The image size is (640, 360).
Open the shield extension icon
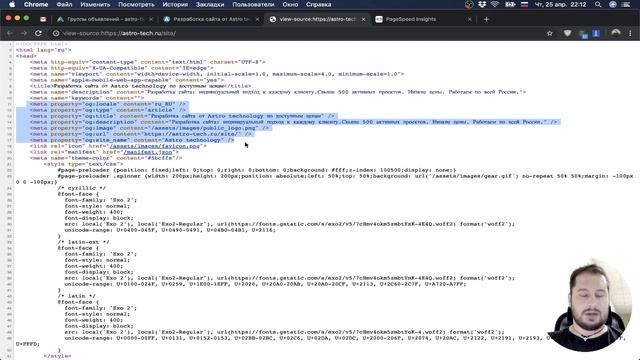coord(567,33)
